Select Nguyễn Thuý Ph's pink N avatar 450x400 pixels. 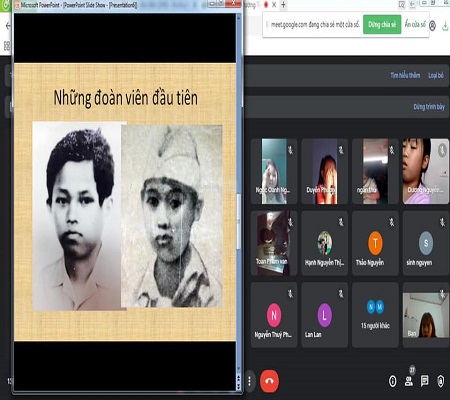point(274,315)
